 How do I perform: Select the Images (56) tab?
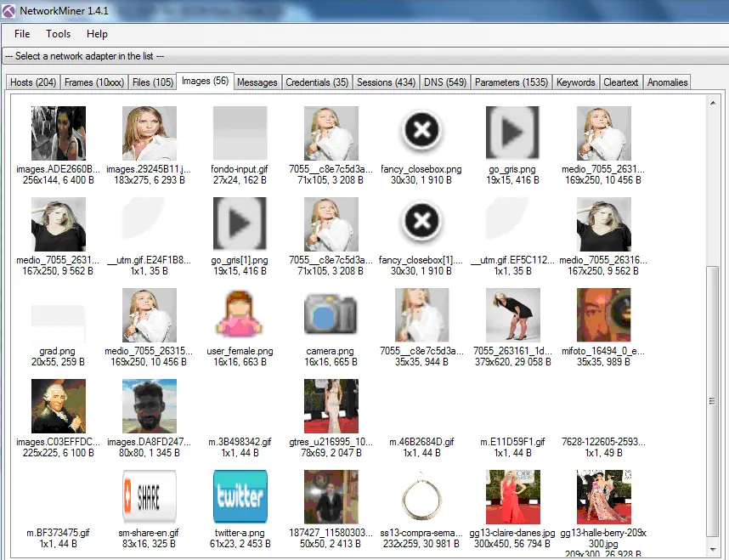tap(205, 81)
